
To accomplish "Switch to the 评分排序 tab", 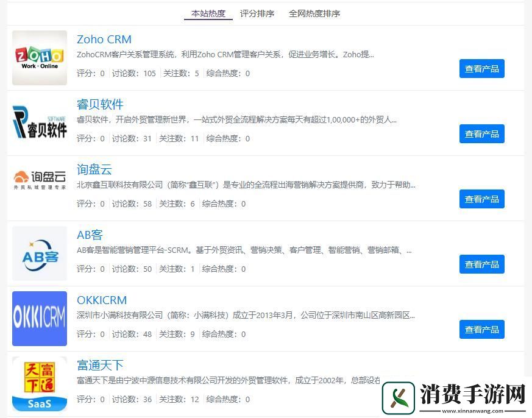I will tap(257, 13).
